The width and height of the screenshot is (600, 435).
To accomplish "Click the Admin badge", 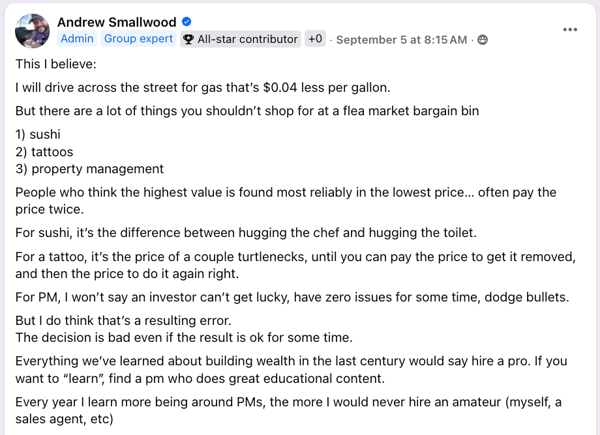I will coord(77,39).
